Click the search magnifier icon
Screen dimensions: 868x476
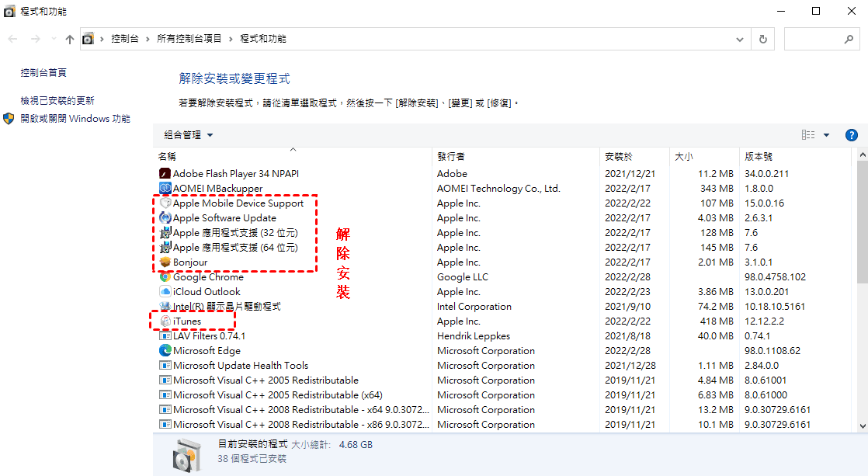(x=849, y=39)
